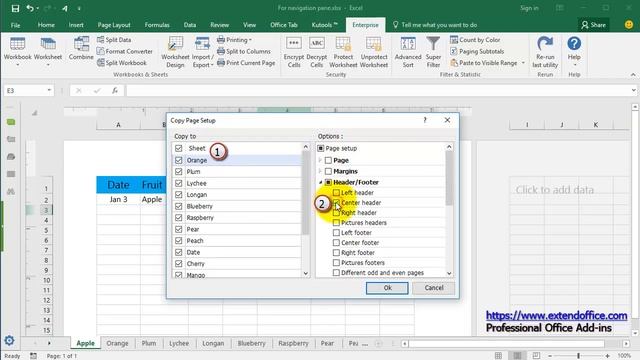Viewport: 640px width, 360px height.
Task: Click the horizontal sheet scrollbar
Action: [507, 344]
